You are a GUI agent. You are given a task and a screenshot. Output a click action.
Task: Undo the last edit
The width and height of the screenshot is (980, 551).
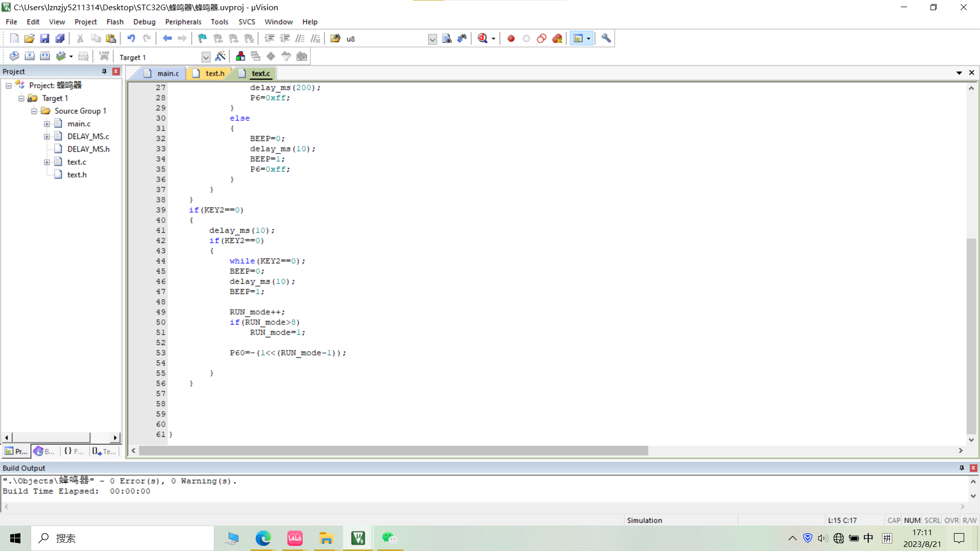point(131,38)
